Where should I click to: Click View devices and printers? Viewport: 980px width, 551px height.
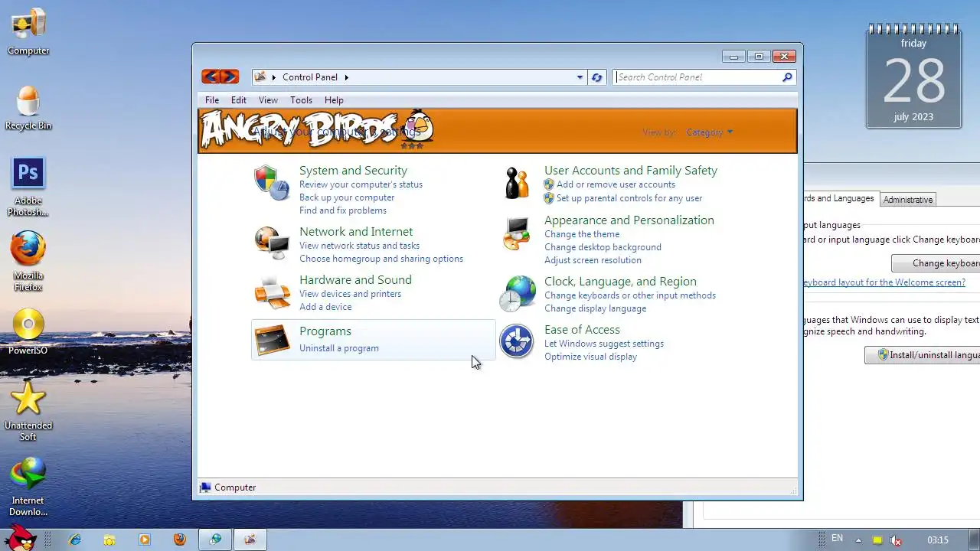[350, 294]
